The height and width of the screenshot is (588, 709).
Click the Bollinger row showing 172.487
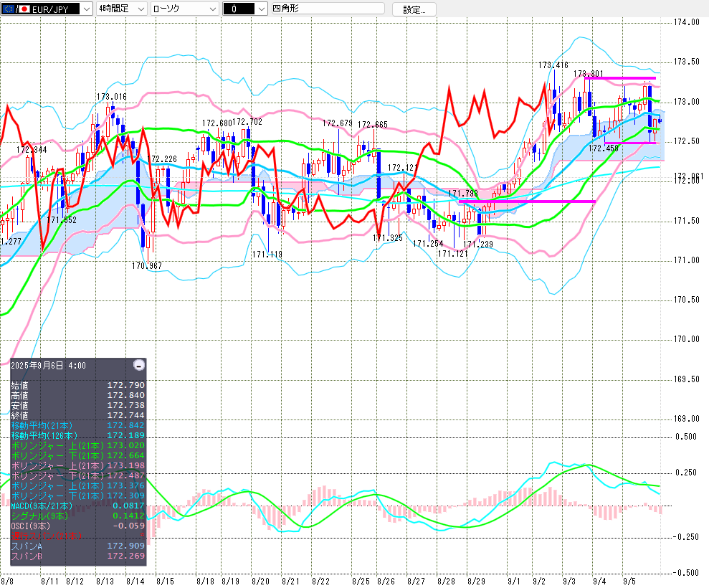[x=77, y=475]
